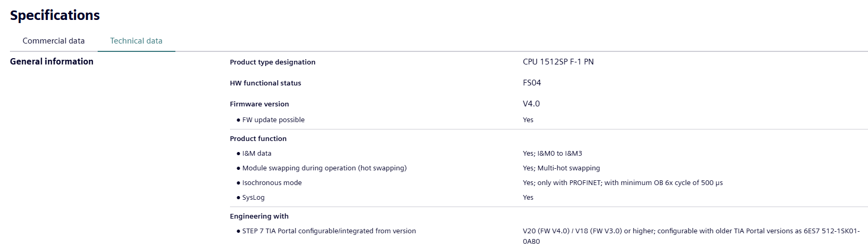Click the Product function subheading
The height and width of the screenshot is (249, 868).
[258, 138]
